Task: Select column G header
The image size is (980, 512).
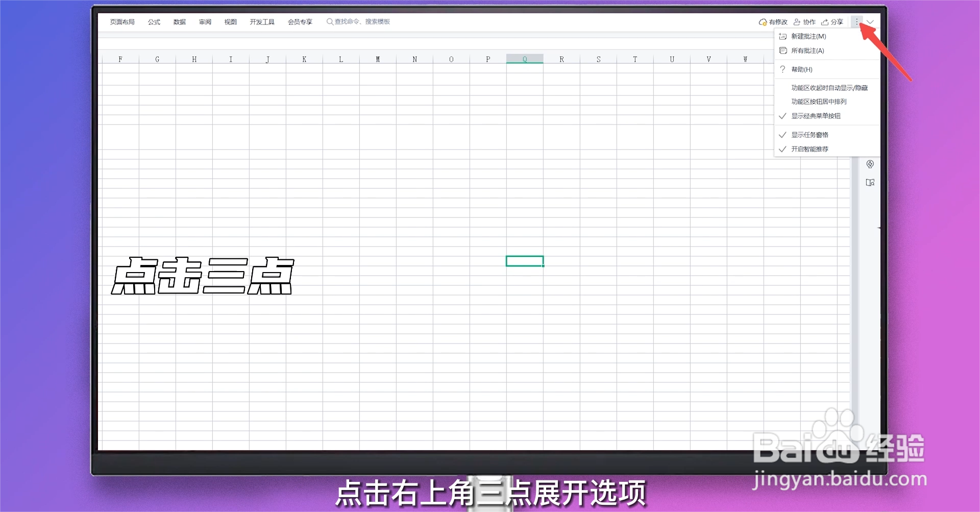Action: coord(157,59)
